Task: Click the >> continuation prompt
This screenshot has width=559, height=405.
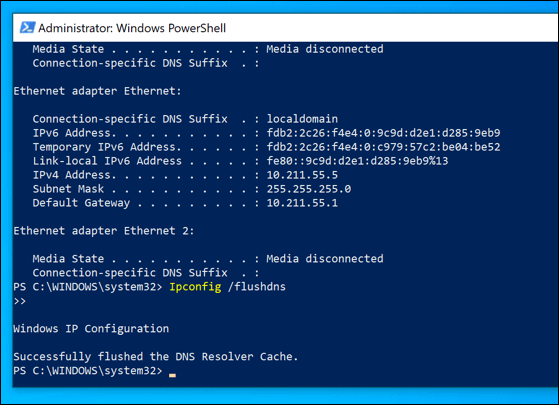Action: [20, 301]
